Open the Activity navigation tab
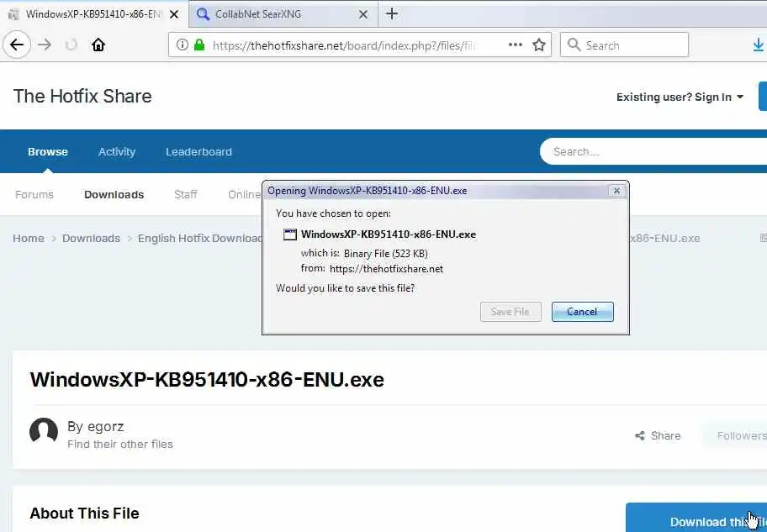 tap(116, 151)
